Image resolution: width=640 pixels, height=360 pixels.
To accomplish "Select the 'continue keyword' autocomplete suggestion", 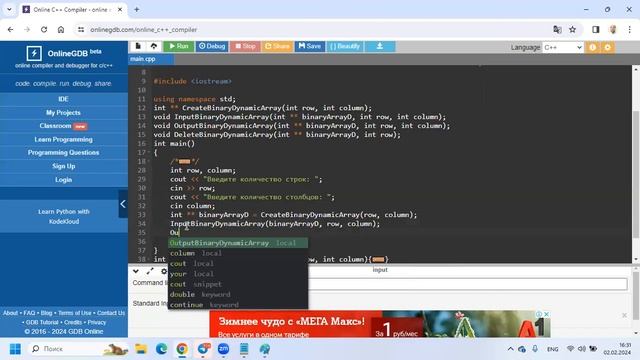I will tap(238, 304).
